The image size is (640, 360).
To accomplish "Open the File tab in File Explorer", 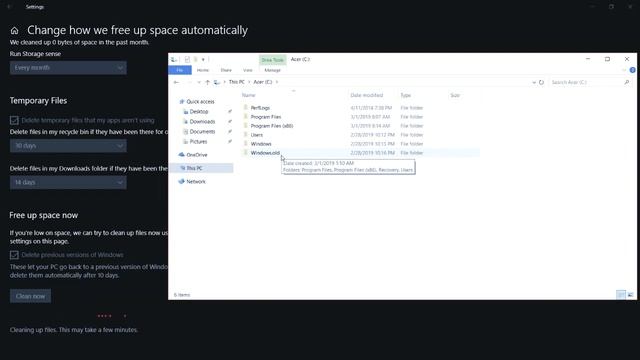I will tap(180, 70).
